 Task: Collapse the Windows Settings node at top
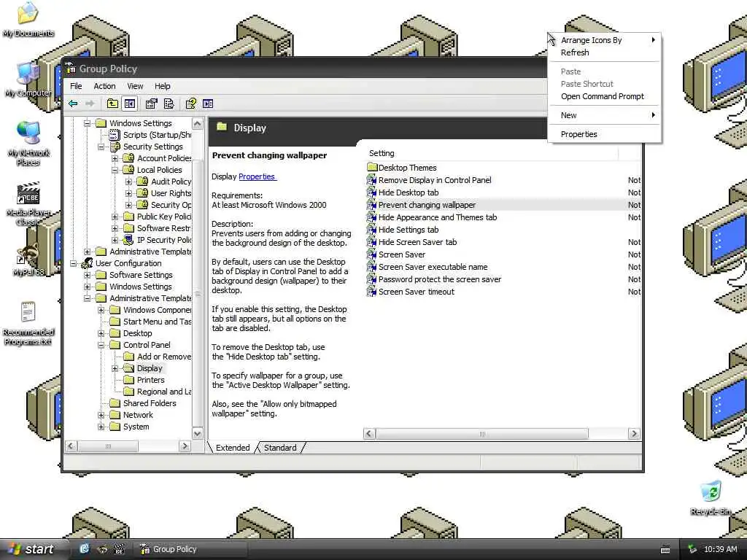88,123
